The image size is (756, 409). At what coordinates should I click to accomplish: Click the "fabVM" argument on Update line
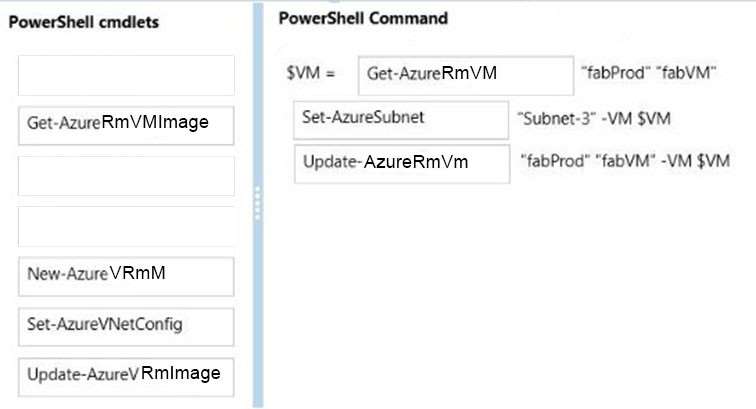[623, 161]
